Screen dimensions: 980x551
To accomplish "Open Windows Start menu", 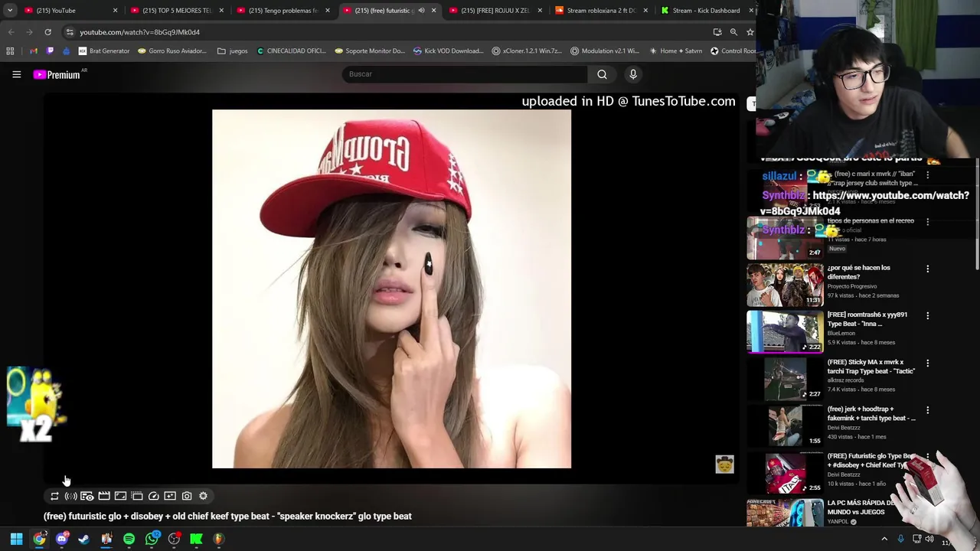I will pyautogui.click(x=16, y=539).
